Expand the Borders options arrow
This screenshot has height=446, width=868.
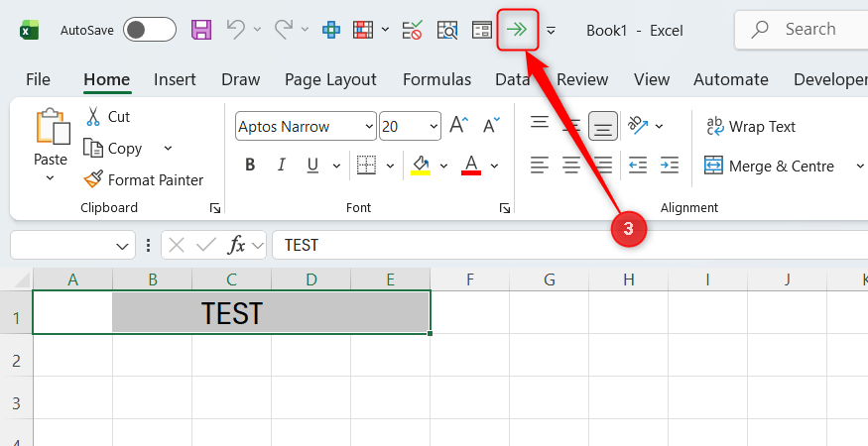(390, 166)
